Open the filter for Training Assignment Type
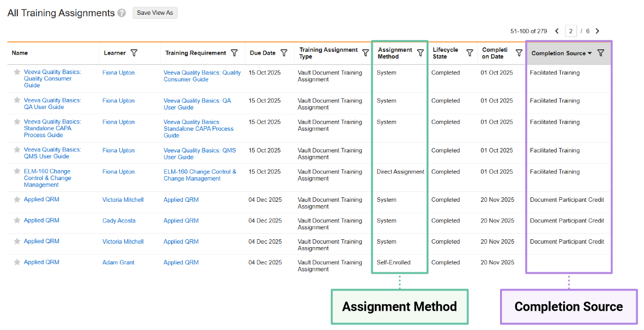The image size is (644, 330). pos(365,53)
